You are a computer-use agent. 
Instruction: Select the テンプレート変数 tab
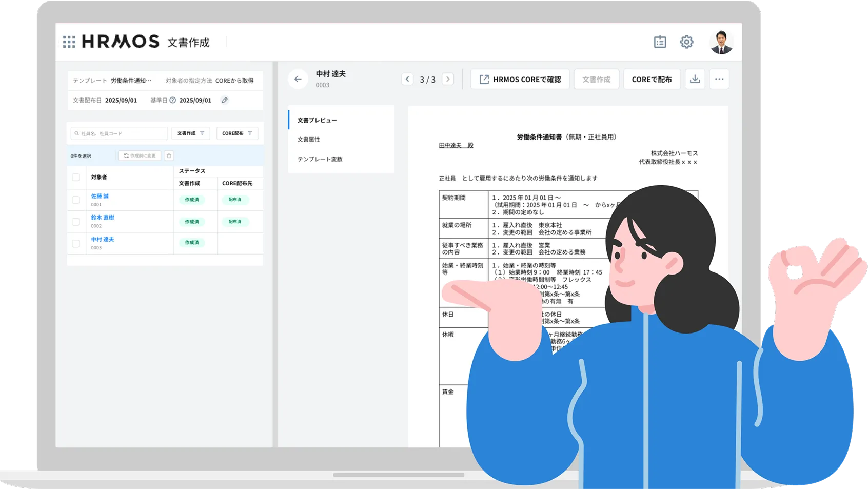pos(320,159)
